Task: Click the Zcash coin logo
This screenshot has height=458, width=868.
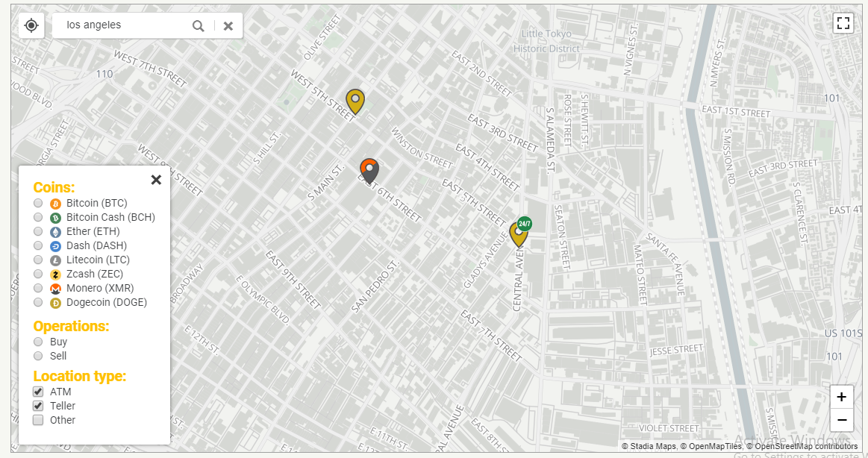Action: pos(55,275)
